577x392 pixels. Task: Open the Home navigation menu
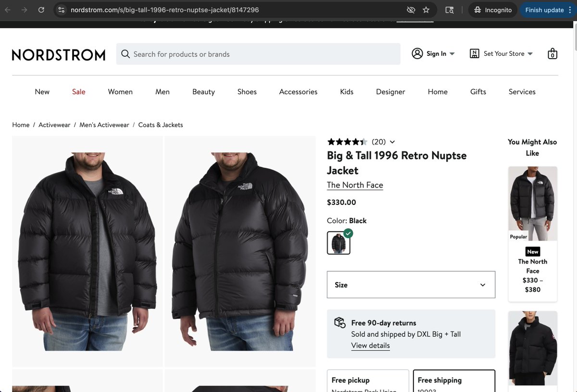[438, 91]
